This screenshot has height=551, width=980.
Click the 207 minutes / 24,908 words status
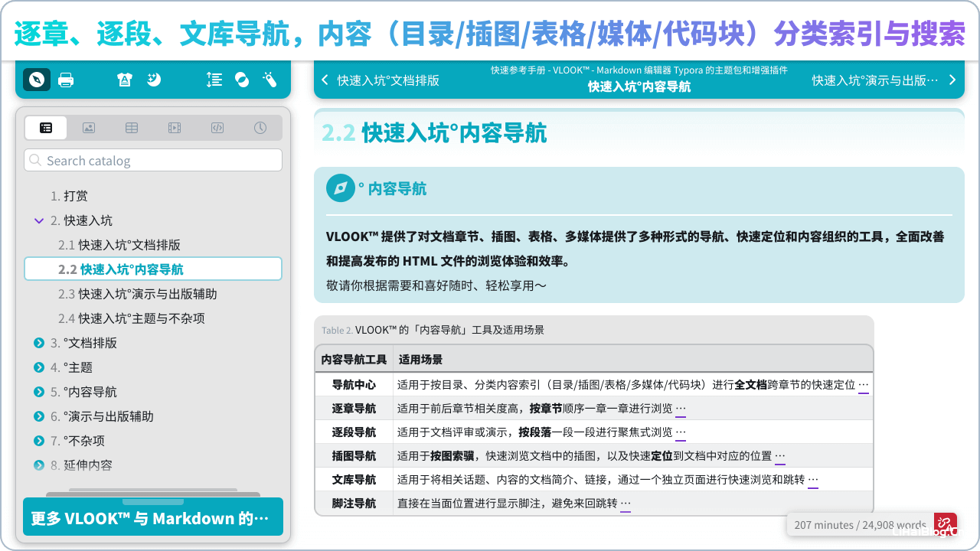pos(860,525)
